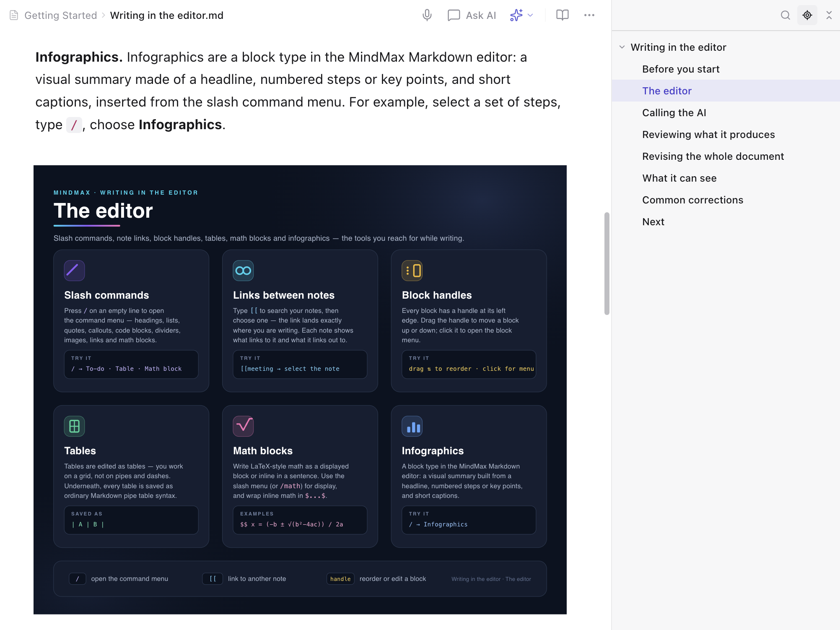The height and width of the screenshot is (630, 840).
Task: Click the quadratic formula example text
Action: pos(291,524)
